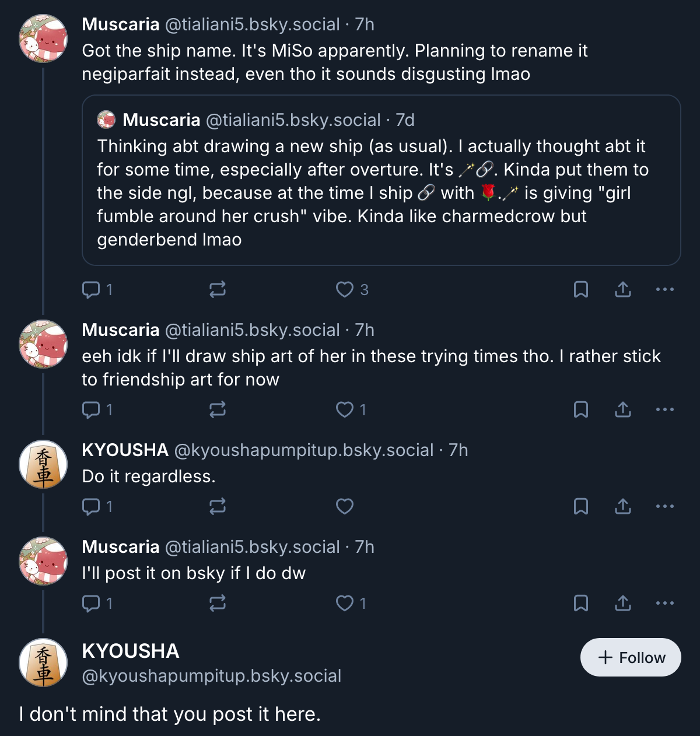The image size is (700, 736).
Task: Reply to "Do it regardless." post
Action: click(x=92, y=506)
